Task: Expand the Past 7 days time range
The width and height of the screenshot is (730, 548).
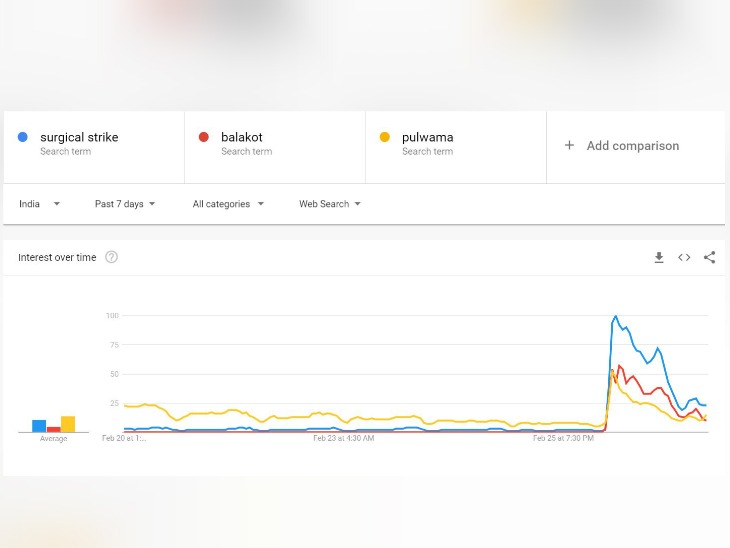Action: click(125, 204)
